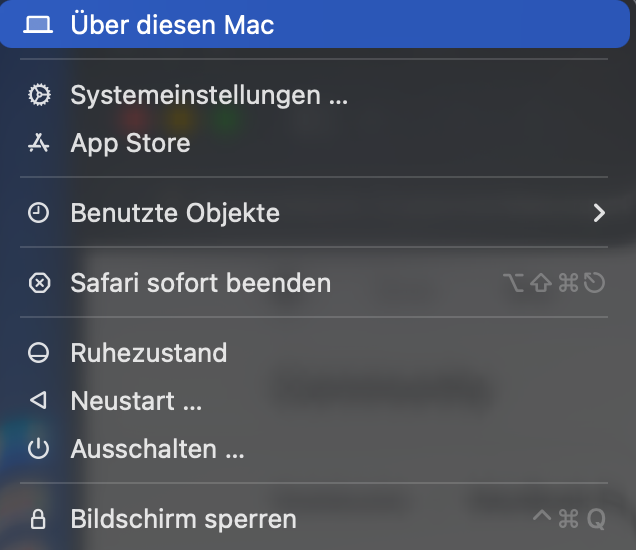636x550 pixels.
Task: Click the Control-Command-Q shortcut hint
Action: click(569, 519)
